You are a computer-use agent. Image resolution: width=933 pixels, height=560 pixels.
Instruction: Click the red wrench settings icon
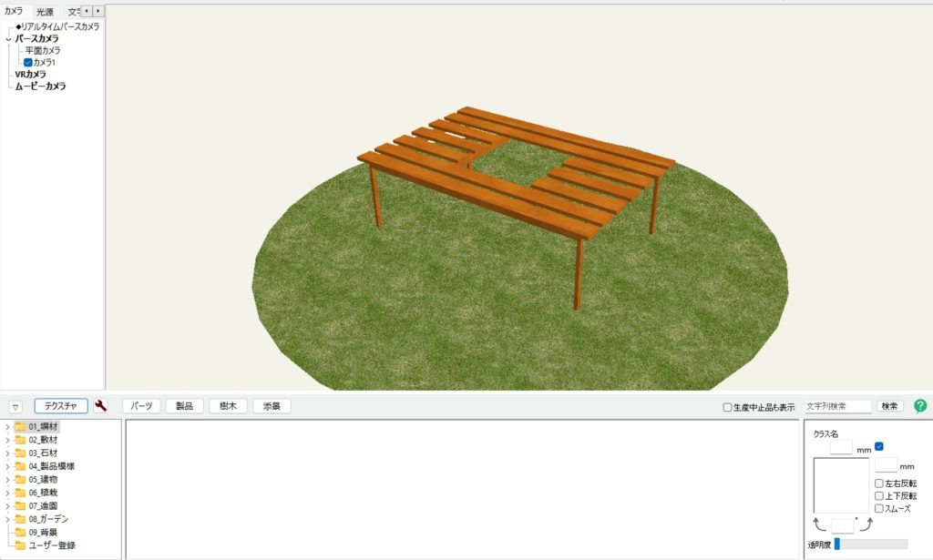click(x=100, y=406)
